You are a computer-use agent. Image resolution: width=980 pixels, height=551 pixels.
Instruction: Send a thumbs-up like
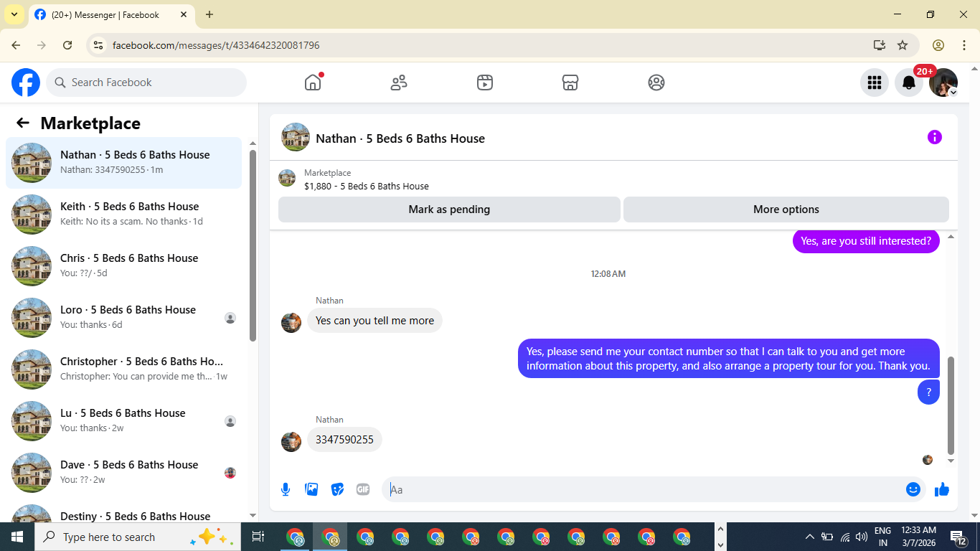point(942,489)
